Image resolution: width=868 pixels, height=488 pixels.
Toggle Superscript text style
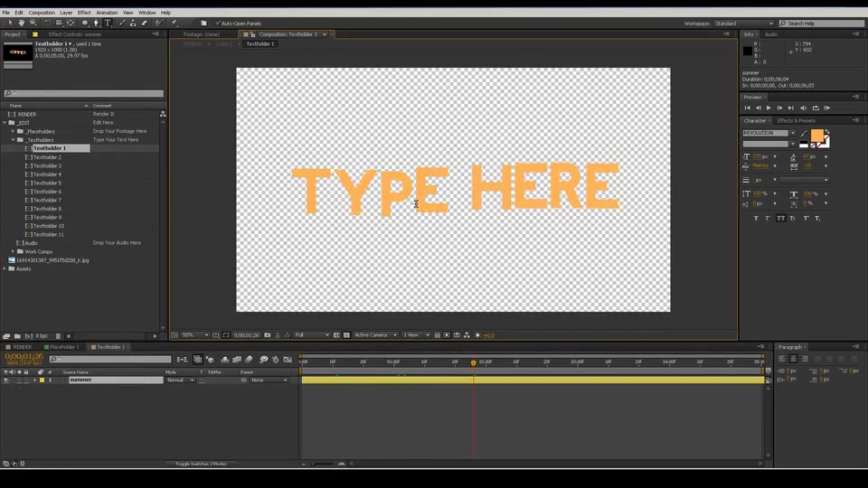[x=806, y=219]
